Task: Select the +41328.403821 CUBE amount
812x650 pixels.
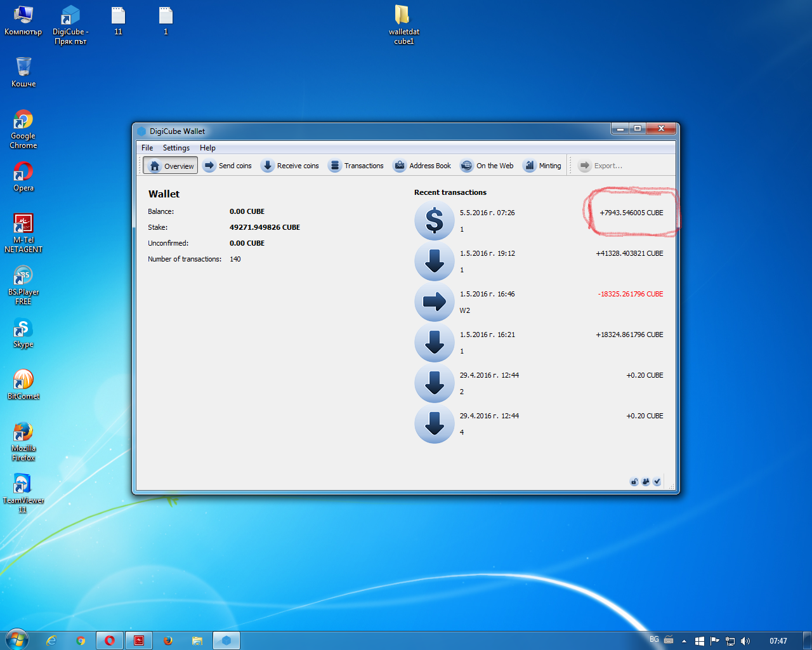Action: (x=629, y=253)
